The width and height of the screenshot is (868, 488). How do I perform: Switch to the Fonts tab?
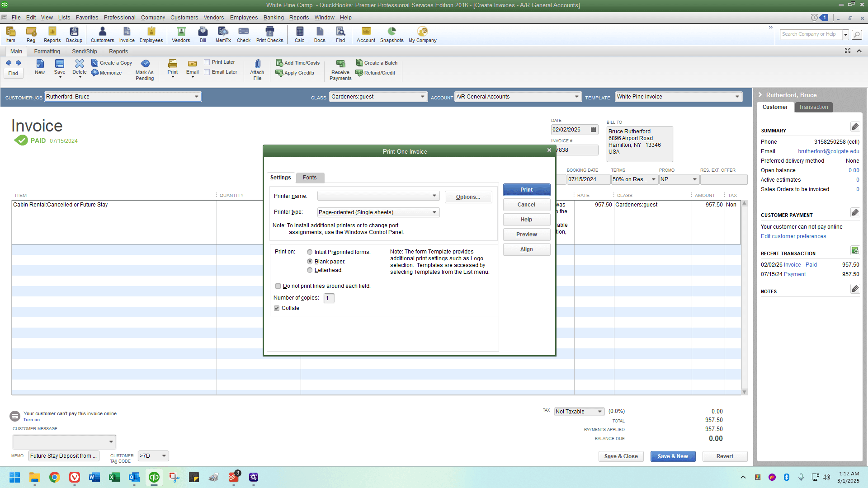pos(310,178)
